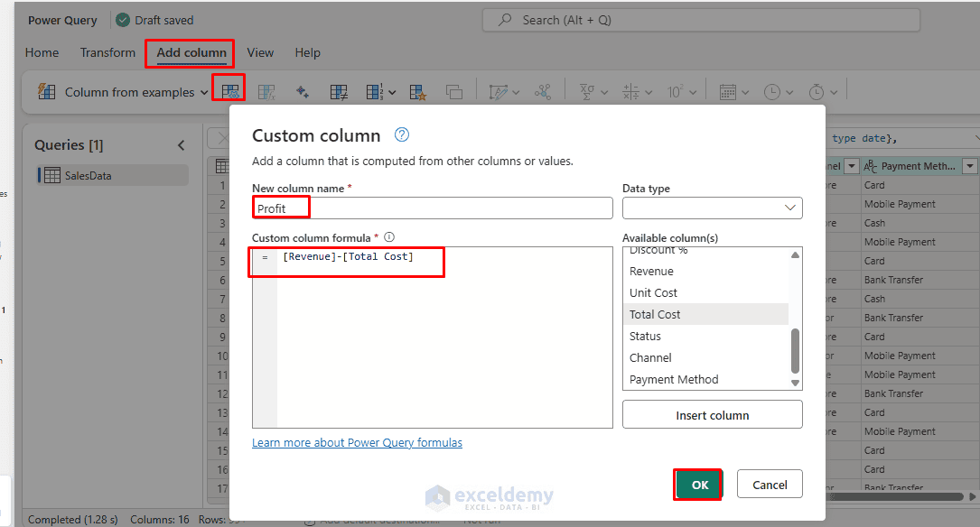
Task: Click the Time clock icon
Action: tap(772, 92)
